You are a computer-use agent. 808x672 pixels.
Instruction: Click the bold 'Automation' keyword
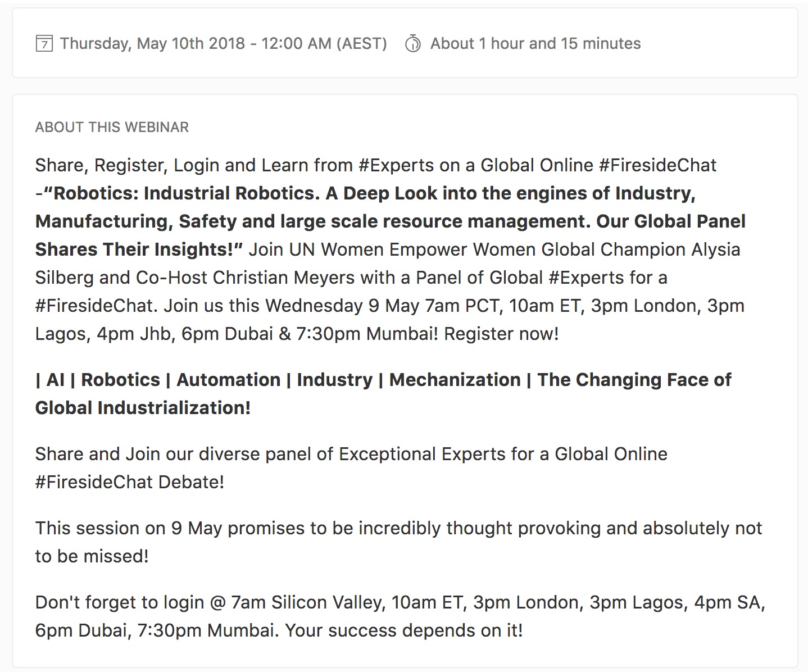[228, 380]
